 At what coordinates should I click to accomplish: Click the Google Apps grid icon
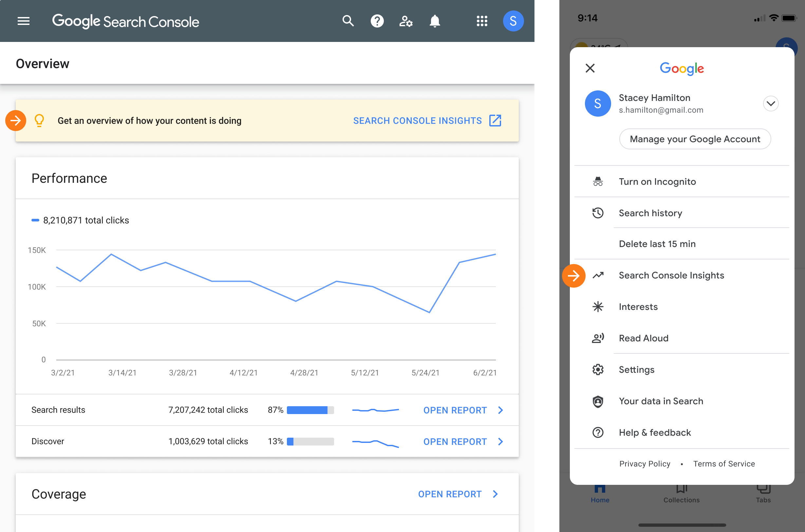pos(482,21)
